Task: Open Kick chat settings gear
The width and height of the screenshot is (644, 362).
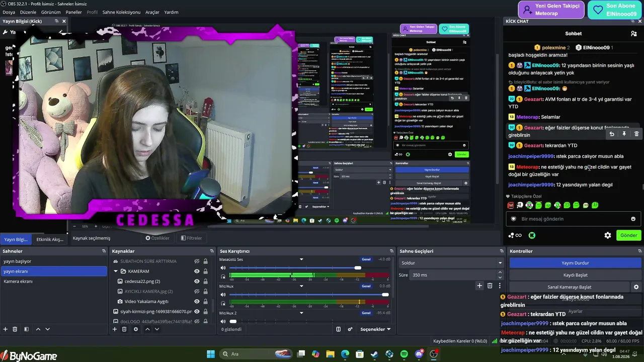Action: 608,235
